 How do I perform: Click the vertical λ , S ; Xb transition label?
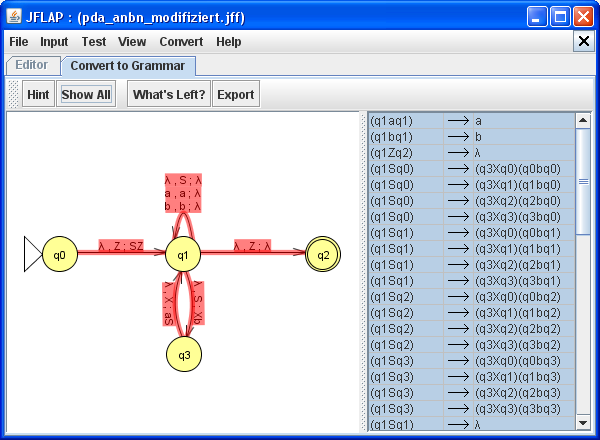coord(198,303)
